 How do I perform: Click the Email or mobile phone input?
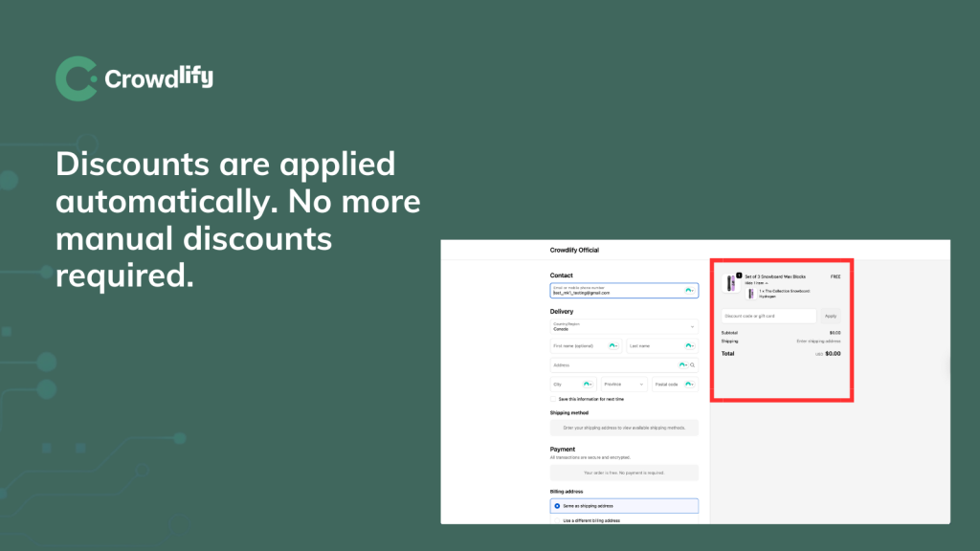pyautogui.click(x=624, y=291)
